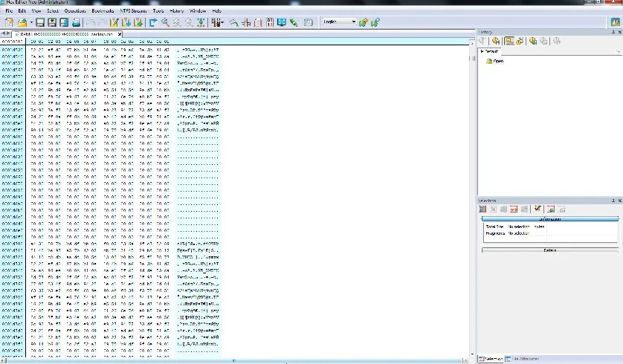Click the tab scroll arrows beside document tab
The width and height of the screenshot is (623, 364).
tap(5, 33)
